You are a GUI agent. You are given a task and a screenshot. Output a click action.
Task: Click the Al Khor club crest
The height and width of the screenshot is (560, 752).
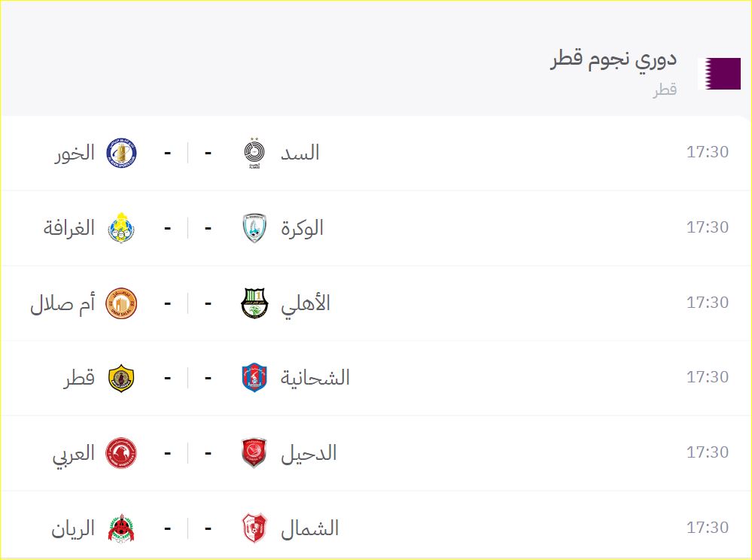(121, 153)
